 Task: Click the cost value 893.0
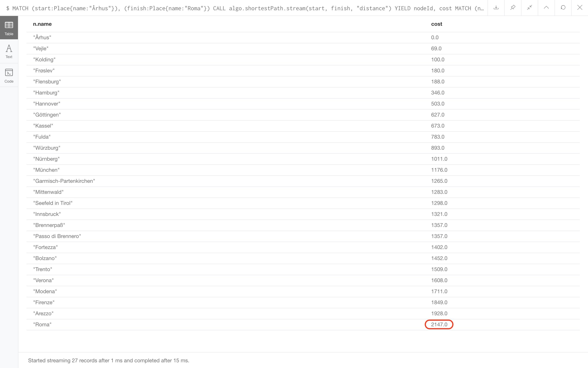pos(438,148)
